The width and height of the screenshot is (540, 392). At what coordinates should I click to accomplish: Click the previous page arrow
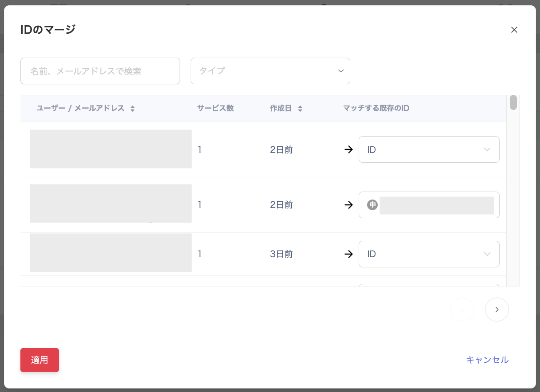coord(462,310)
